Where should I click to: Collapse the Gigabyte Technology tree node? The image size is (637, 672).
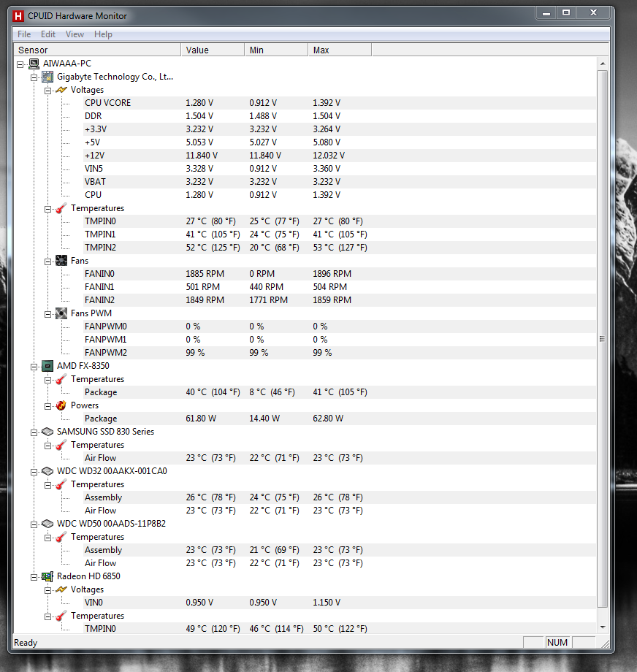pos(34,78)
